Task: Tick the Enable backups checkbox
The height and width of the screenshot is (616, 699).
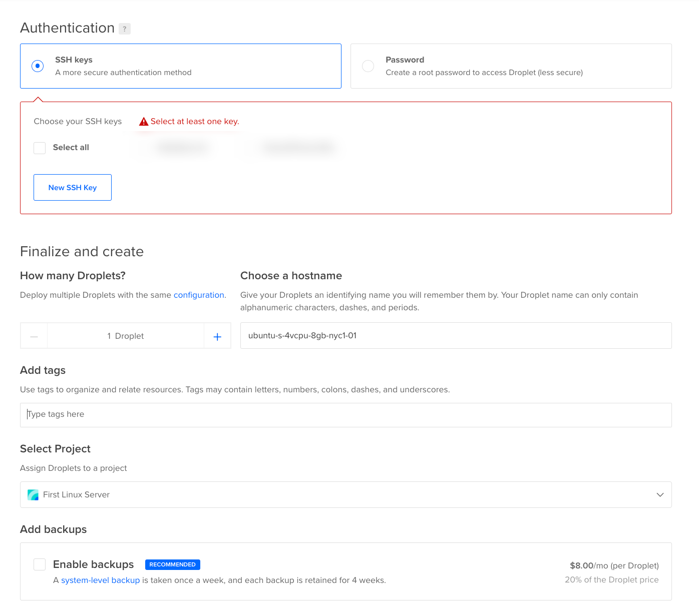Action: tap(40, 564)
